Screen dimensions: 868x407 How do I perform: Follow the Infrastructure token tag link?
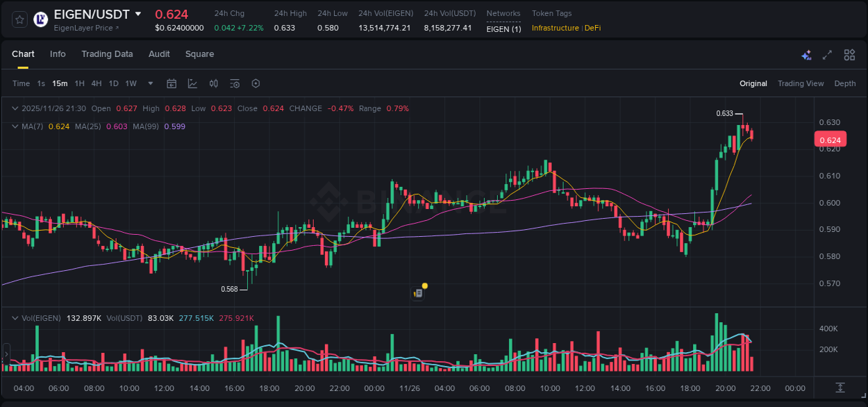click(556, 28)
